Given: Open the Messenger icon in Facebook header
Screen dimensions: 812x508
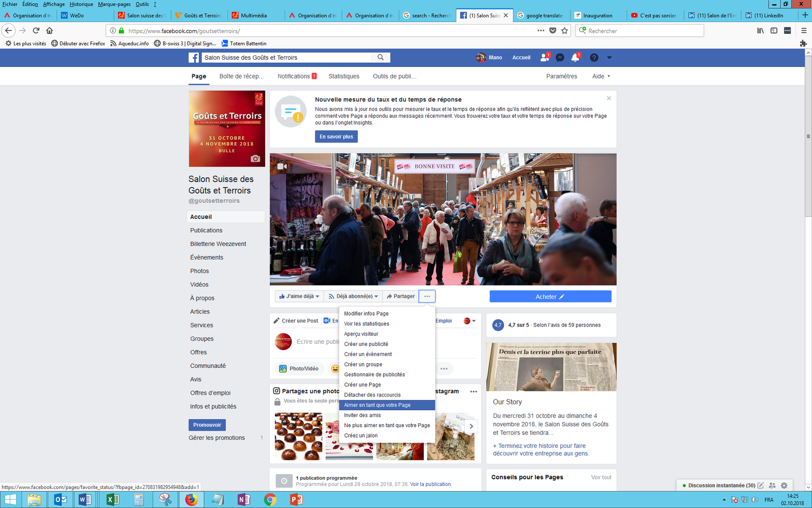Looking at the screenshot, I should tap(560, 57).
